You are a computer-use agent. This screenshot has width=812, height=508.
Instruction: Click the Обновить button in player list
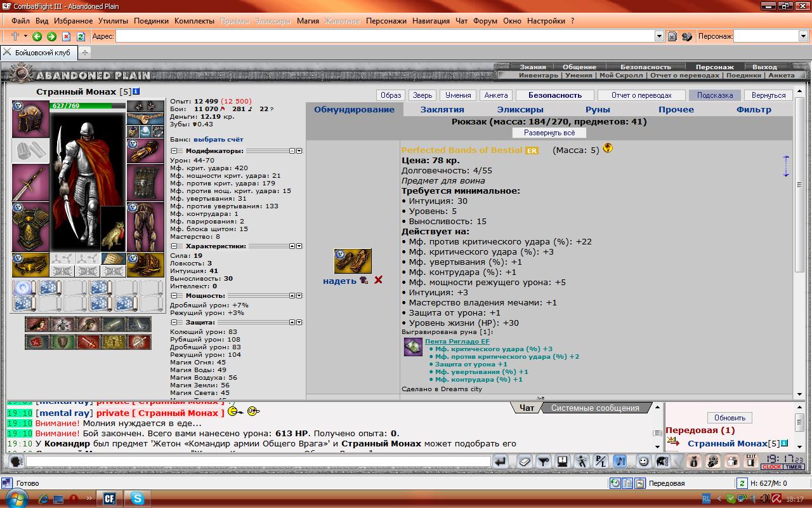click(x=730, y=418)
